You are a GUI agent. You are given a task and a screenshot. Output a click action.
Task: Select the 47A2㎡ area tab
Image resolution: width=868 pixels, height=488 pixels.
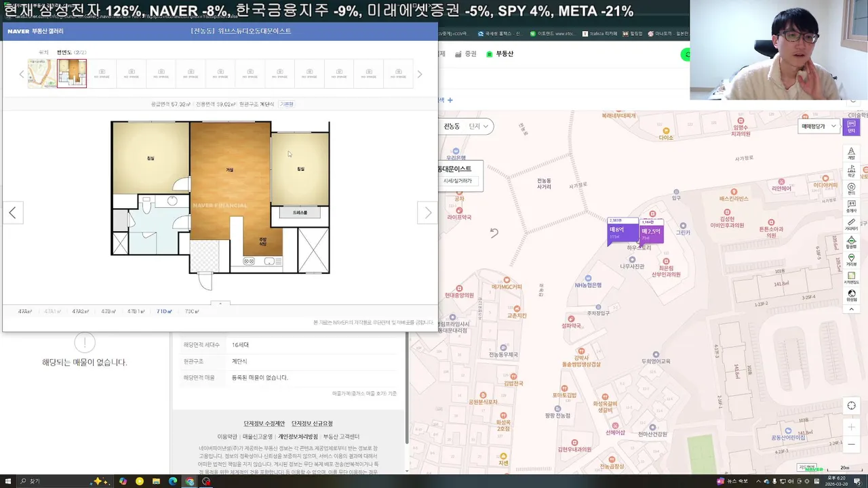81,312
